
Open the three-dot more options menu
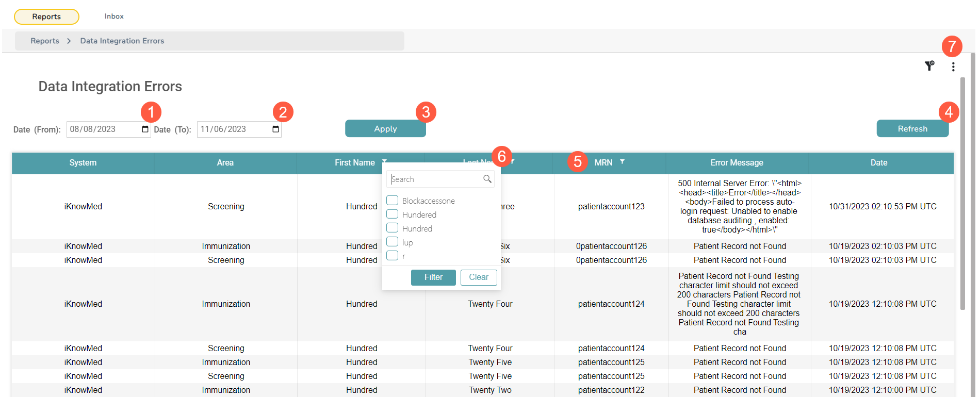click(953, 67)
